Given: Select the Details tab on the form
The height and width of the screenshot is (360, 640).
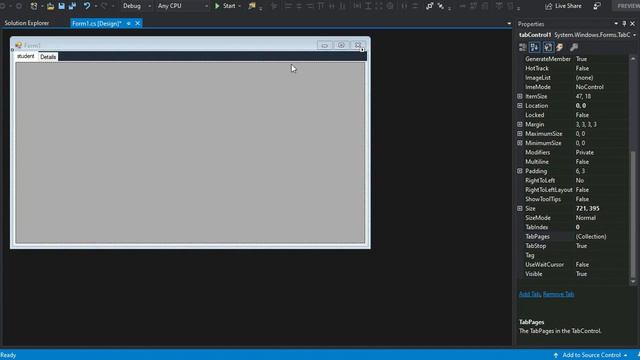Looking at the screenshot, I should tap(48, 57).
